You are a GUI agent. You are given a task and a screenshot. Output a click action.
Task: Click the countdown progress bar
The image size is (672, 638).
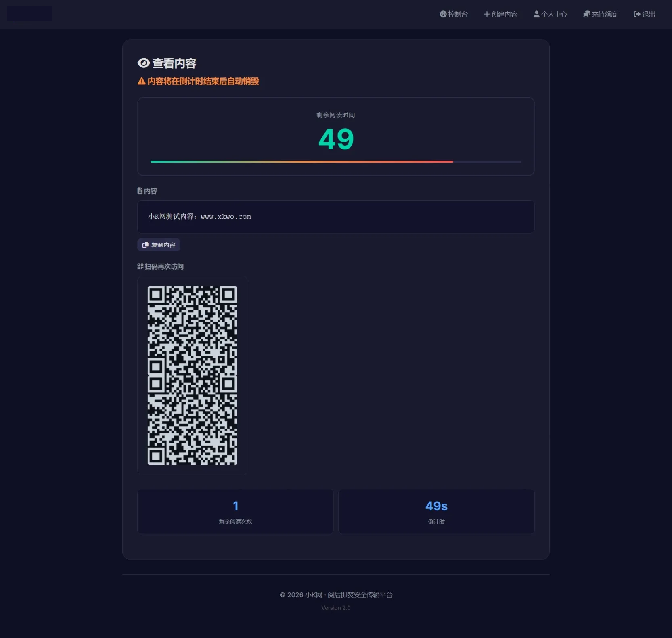point(336,162)
